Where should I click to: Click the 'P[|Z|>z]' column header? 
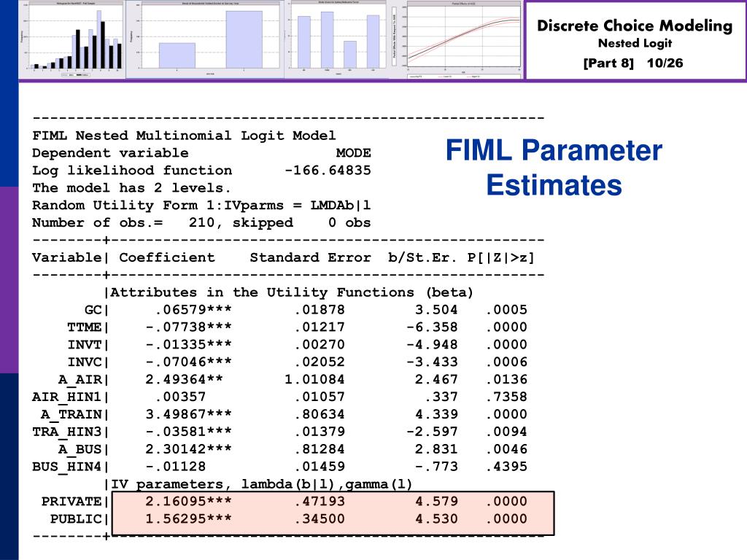tap(500, 257)
